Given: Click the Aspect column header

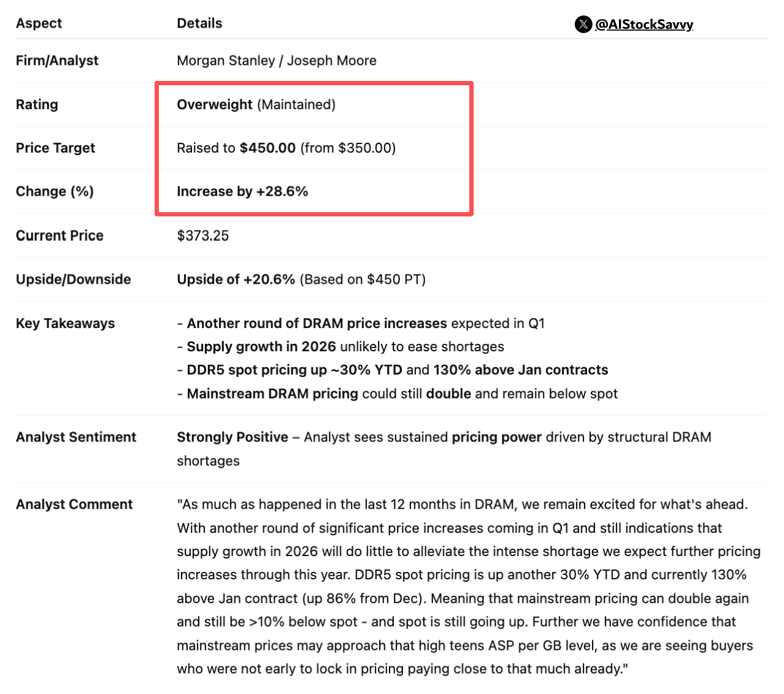Looking at the screenshot, I should click(39, 23).
